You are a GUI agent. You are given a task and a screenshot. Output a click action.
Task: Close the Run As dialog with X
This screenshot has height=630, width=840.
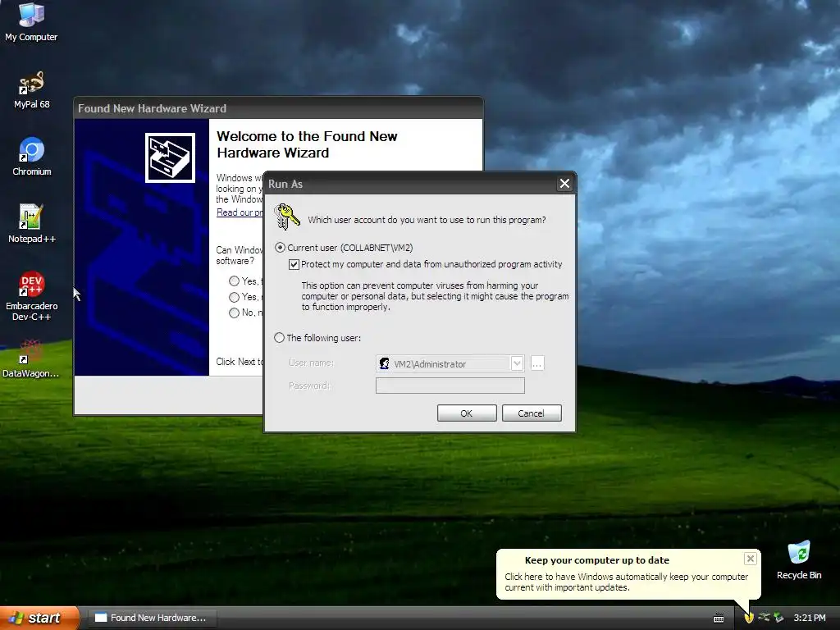(564, 184)
